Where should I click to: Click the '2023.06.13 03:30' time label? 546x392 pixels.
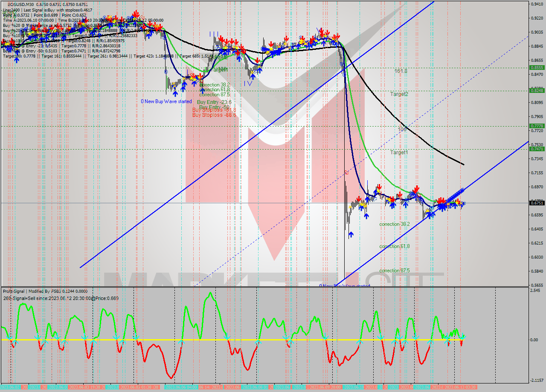click(460, 387)
